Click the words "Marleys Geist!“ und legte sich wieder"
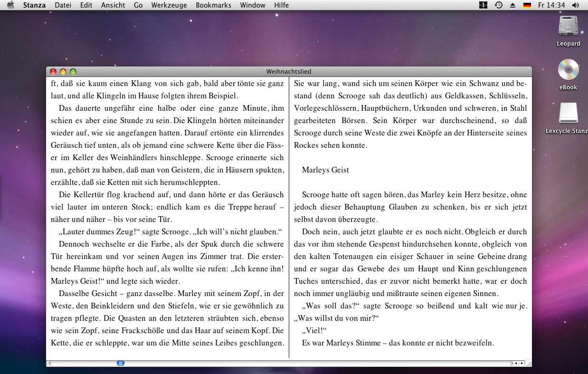The height and width of the screenshot is (374, 588). tap(115, 281)
